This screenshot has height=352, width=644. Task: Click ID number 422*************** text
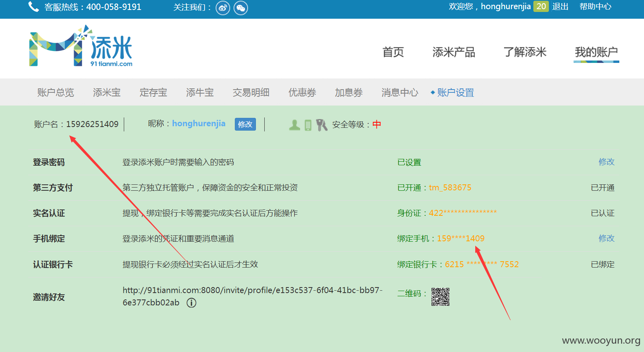tap(463, 213)
